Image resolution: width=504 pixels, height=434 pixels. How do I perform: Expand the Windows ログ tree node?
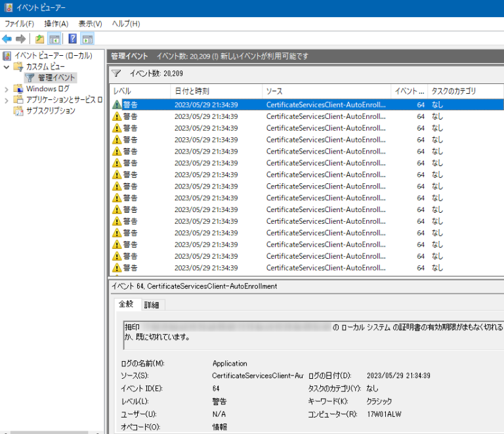[7, 89]
